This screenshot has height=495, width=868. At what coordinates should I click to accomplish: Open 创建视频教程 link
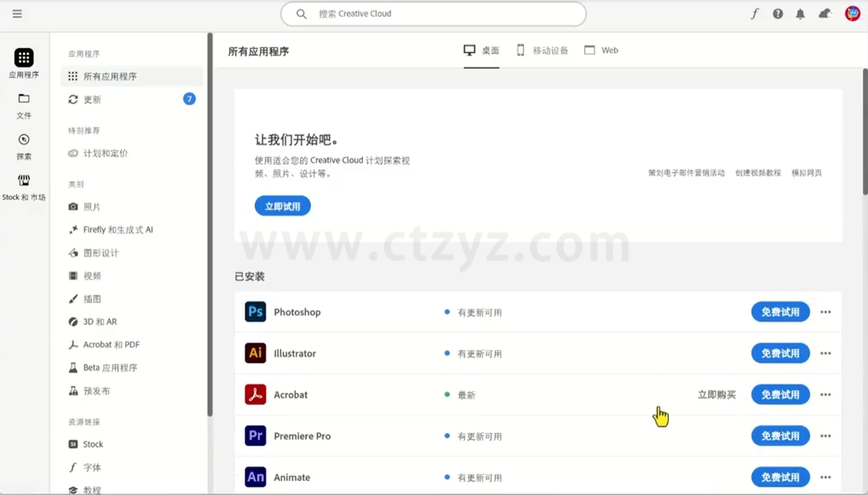(x=758, y=173)
